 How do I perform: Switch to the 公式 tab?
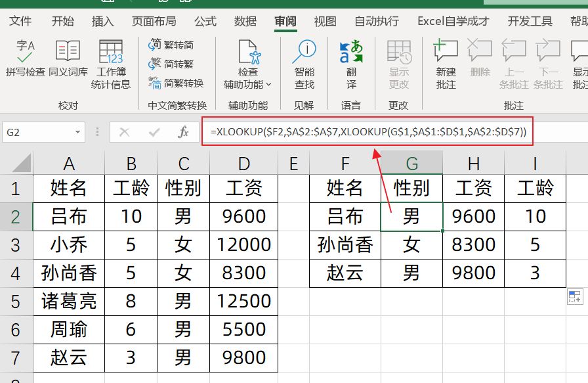(205, 21)
